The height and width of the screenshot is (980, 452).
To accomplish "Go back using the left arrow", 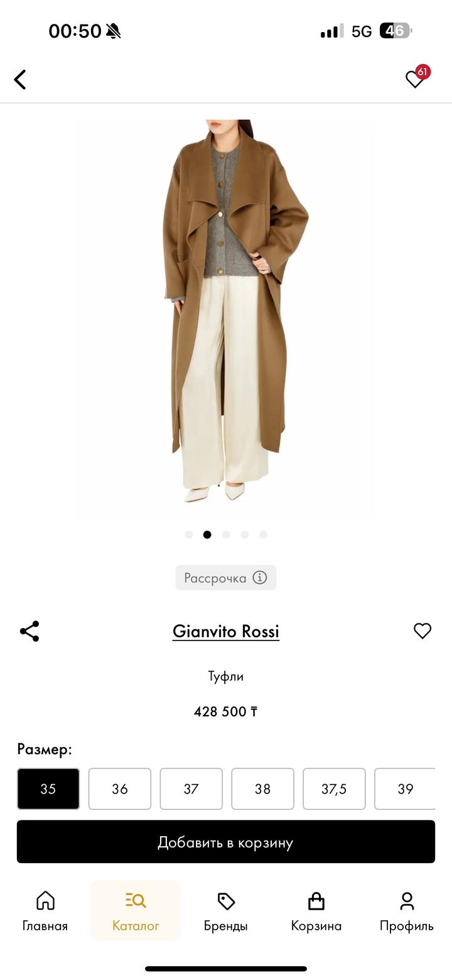I will tap(20, 80).
